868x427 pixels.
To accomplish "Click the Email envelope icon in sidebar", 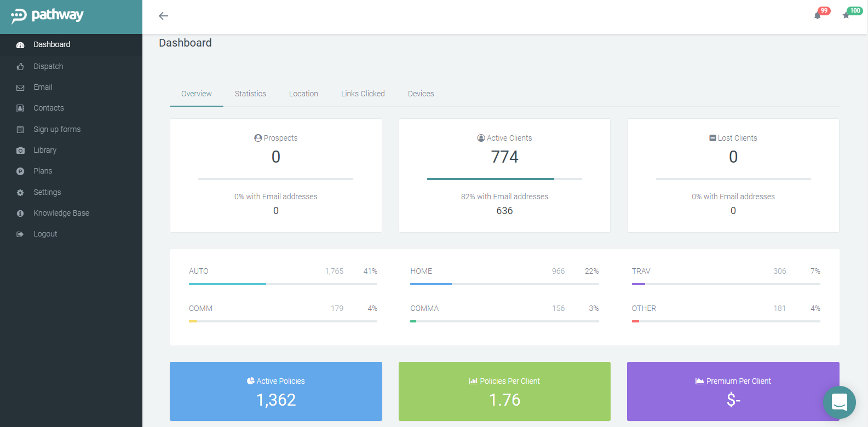I will pyautogui.click(x=20, y=88).
